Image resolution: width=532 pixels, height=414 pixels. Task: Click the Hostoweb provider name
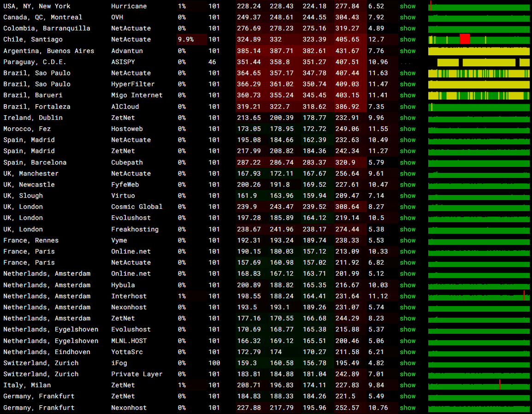tap(127, 129)
